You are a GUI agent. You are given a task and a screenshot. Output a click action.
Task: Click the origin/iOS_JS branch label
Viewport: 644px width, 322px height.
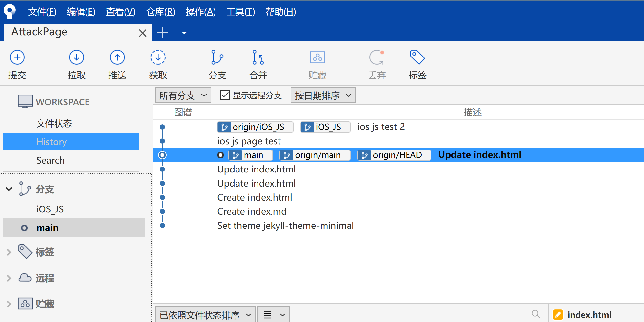(x=255, y=127)
